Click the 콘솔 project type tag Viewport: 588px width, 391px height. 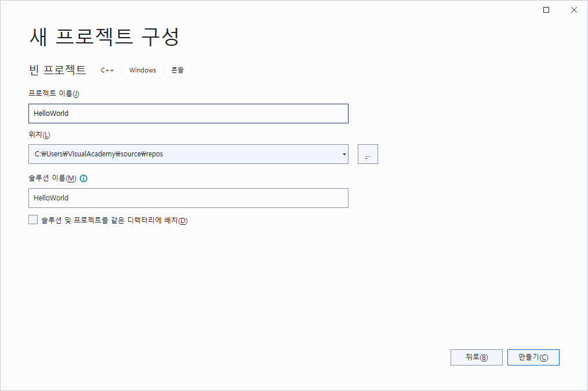pos(177,70)
